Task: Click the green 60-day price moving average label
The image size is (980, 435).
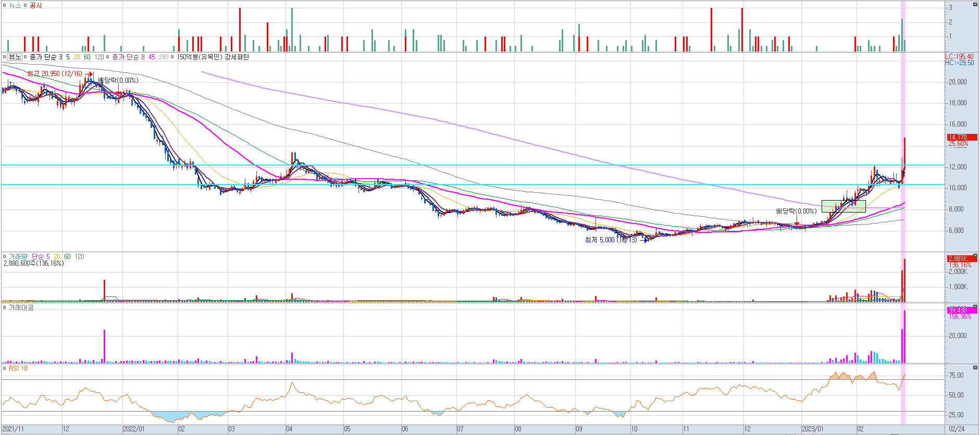Action: click(87, 57)
